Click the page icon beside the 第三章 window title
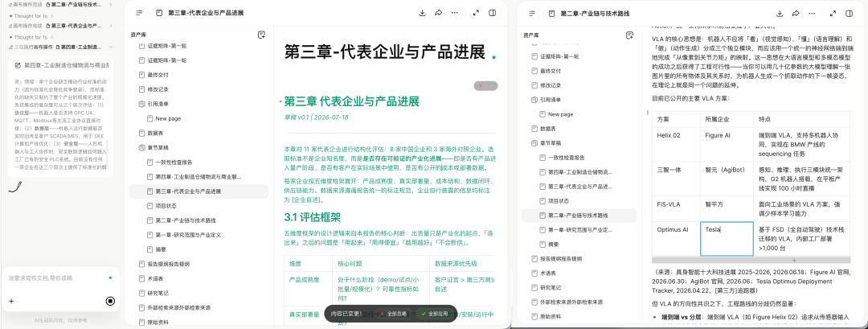868x329 pixels. pos(159,13)
